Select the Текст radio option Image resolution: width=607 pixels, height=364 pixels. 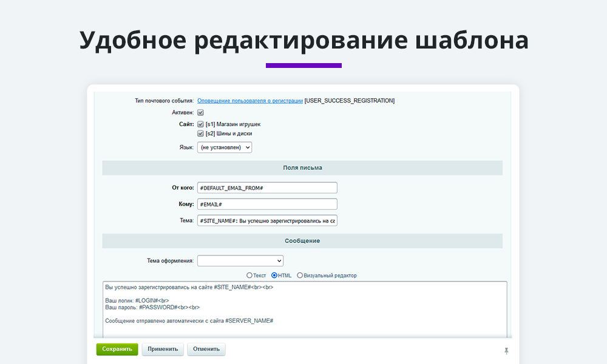click(x=249, y=275)
